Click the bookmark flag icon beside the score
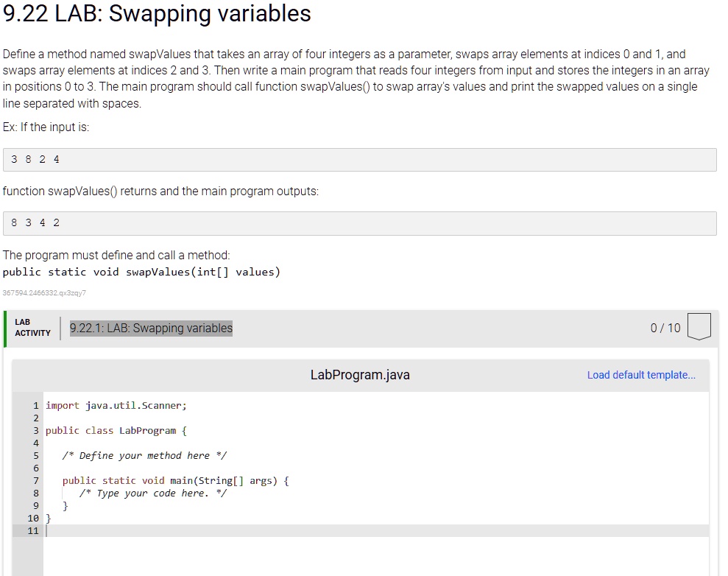Screen dimensions: 728x576 [698, 326]
